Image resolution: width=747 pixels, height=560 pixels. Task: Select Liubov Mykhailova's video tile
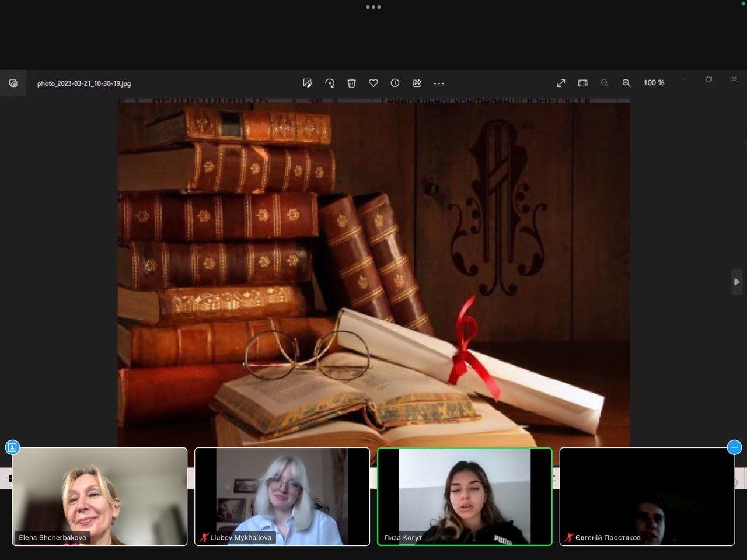point(282,496)
